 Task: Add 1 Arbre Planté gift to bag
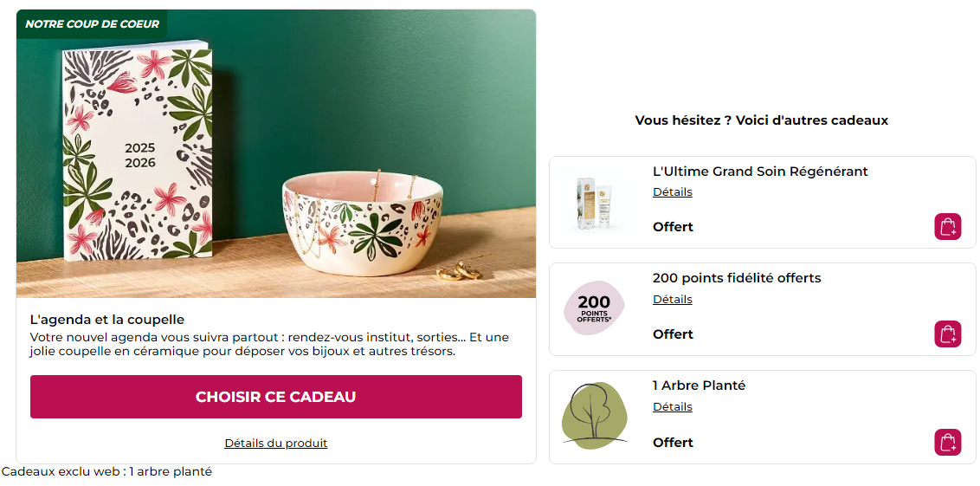(948, 442)
